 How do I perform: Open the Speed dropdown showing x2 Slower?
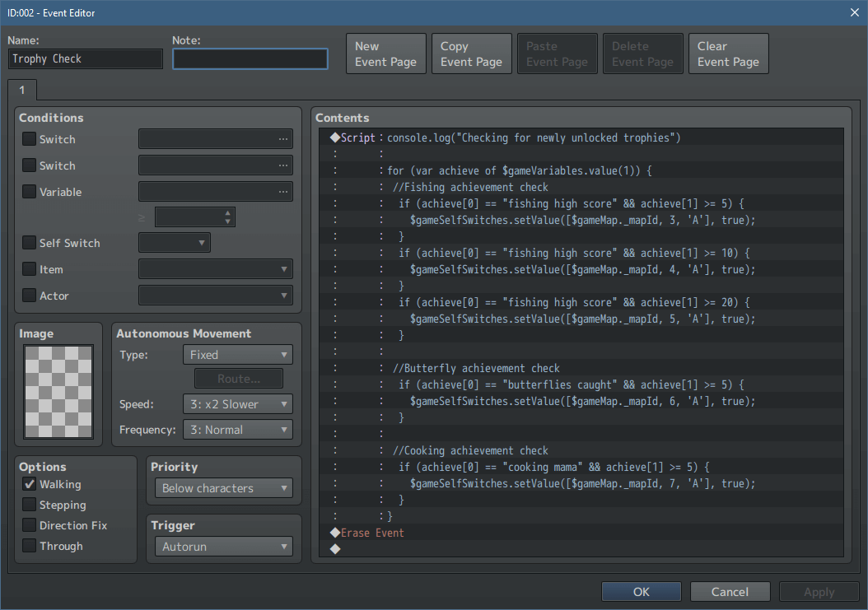(x=237, y=404)
